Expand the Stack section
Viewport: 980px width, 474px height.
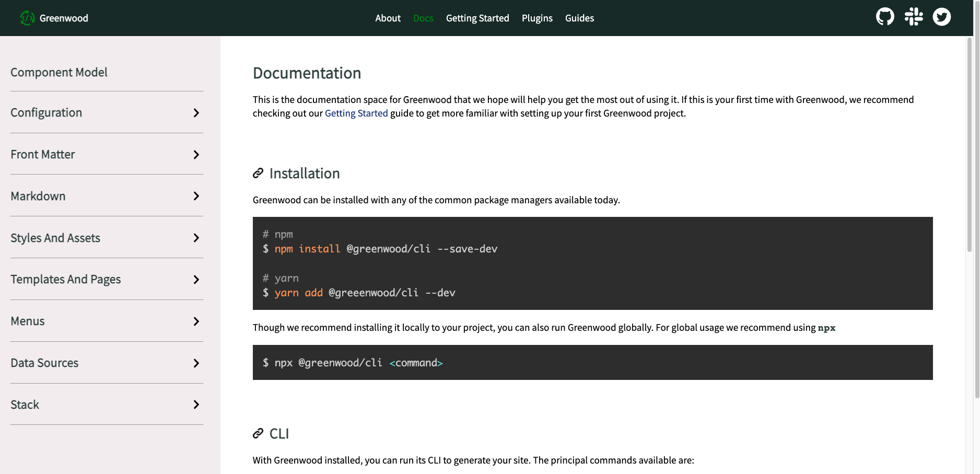pyautogui.click(x=196, y=404)
